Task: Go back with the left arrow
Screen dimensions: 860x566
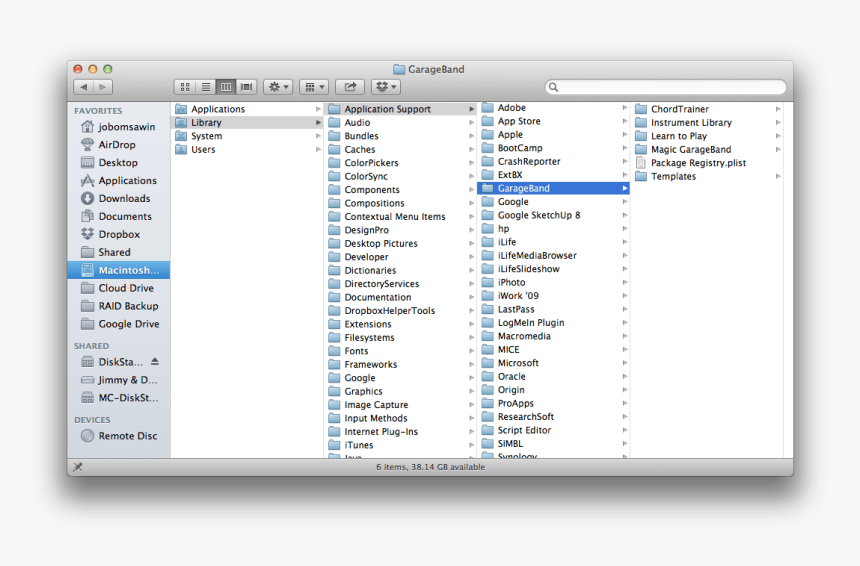Action: click(83, 87)
